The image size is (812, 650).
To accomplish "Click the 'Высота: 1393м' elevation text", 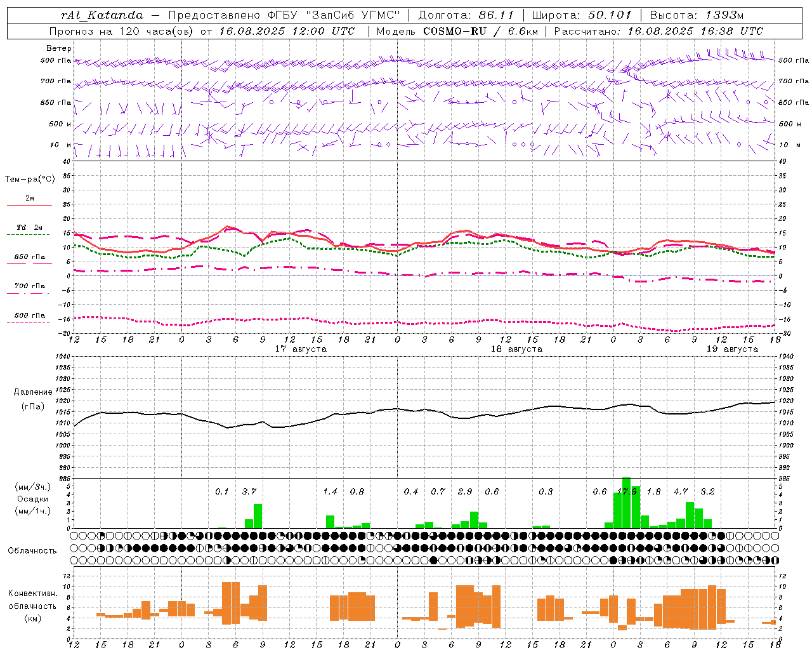I will (x=697, y=15).
